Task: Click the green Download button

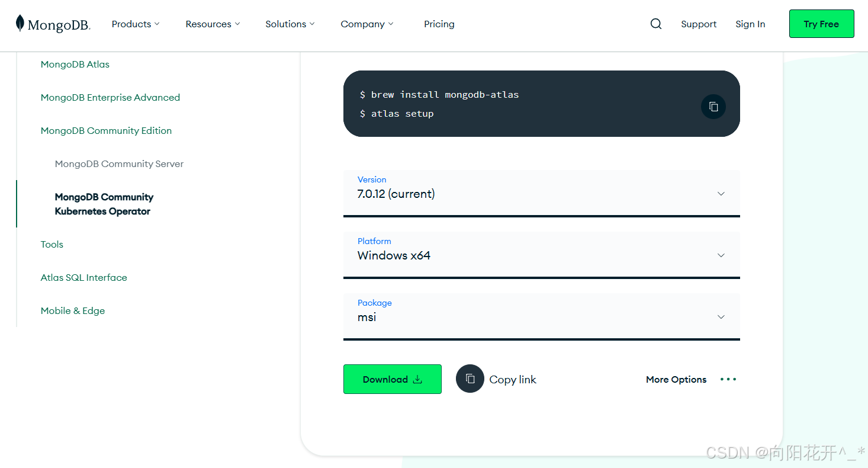Action: pyautogui.click(x=393, y=379)
